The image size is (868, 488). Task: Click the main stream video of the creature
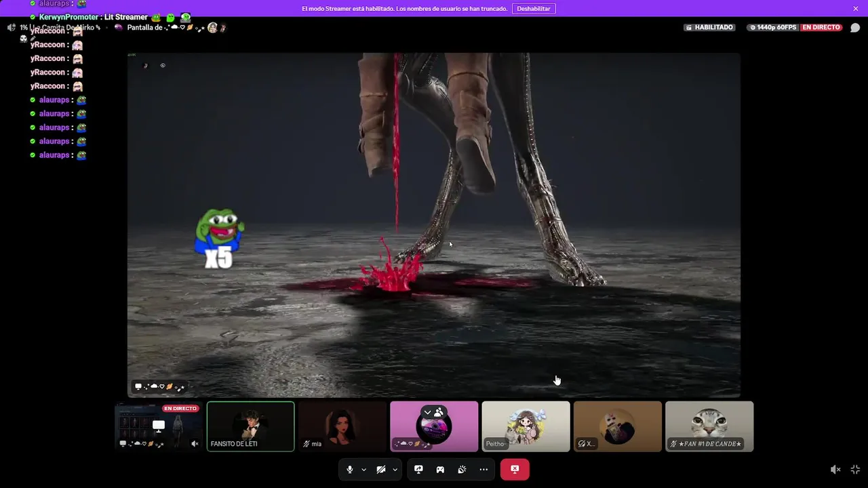(434, 225)
